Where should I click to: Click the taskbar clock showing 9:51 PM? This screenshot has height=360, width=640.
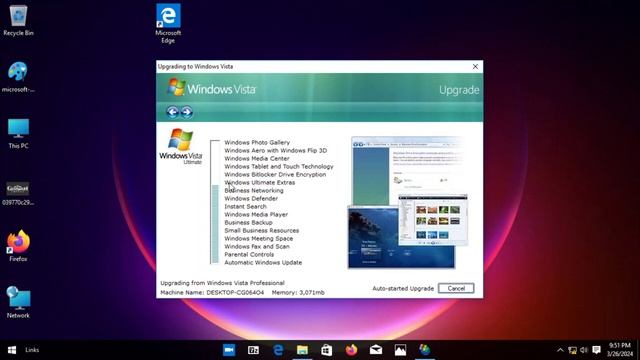620,350
